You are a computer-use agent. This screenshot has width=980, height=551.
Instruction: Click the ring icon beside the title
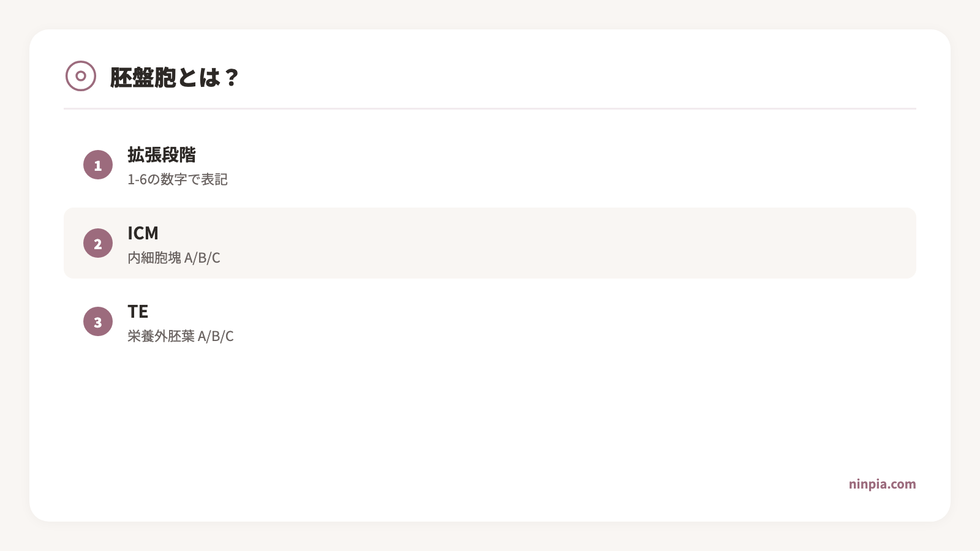point(81,76)
